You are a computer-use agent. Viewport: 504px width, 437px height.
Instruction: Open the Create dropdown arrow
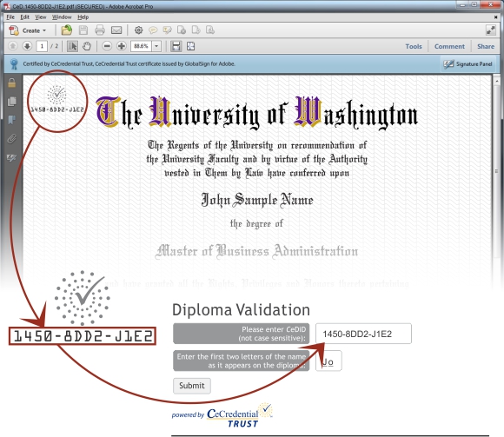click(44, 30)
